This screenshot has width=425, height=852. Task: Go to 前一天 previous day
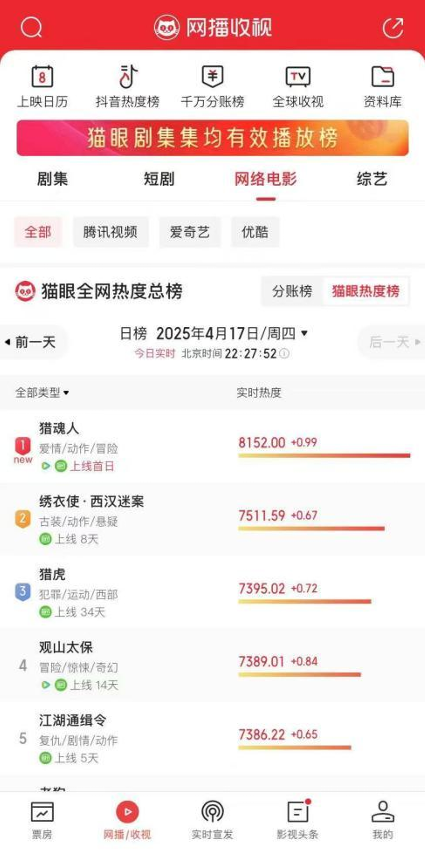click(31, 342)
